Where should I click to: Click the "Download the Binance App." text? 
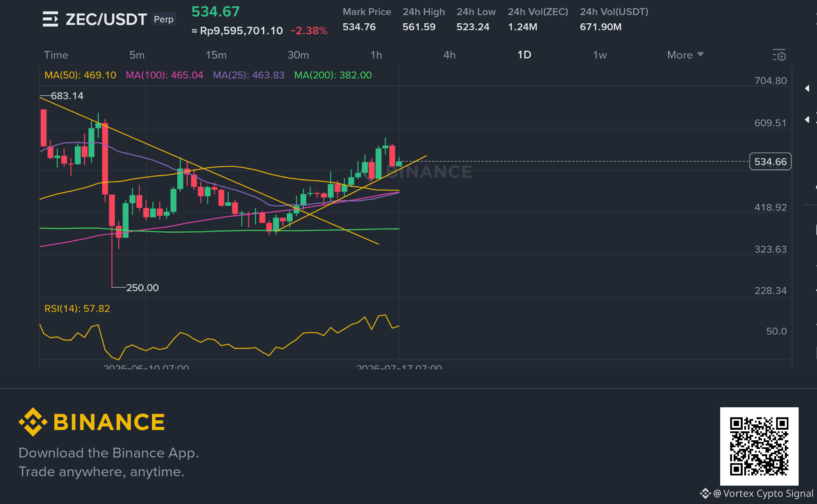click(109, 453)
